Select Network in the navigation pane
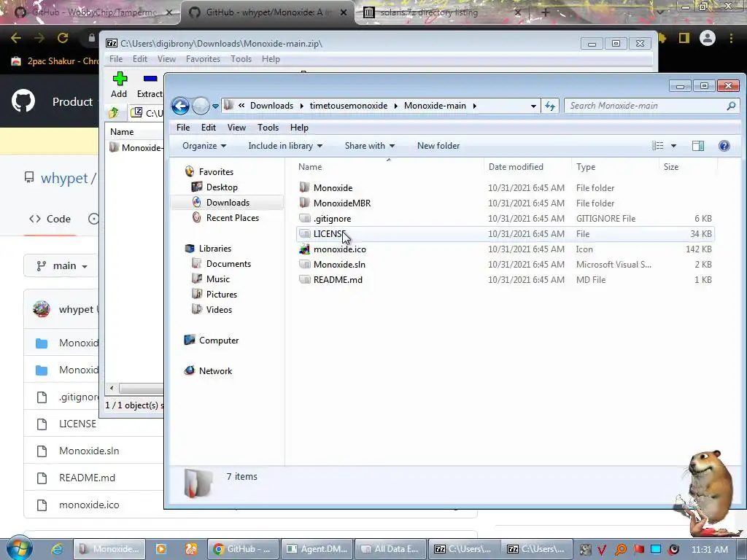 tap(215, 371)
